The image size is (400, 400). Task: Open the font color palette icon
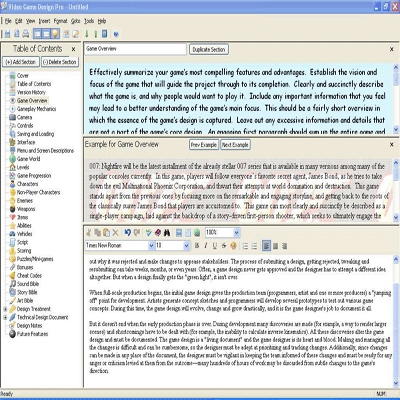click(x=233, y=246)
